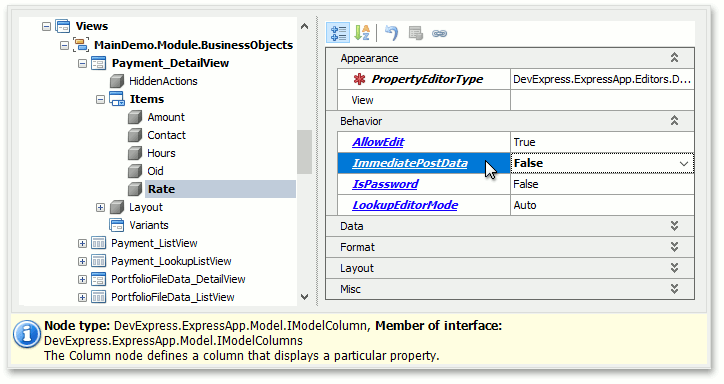Select the Variants tree item
Screen dimensions: 724x384
[149, 225]
